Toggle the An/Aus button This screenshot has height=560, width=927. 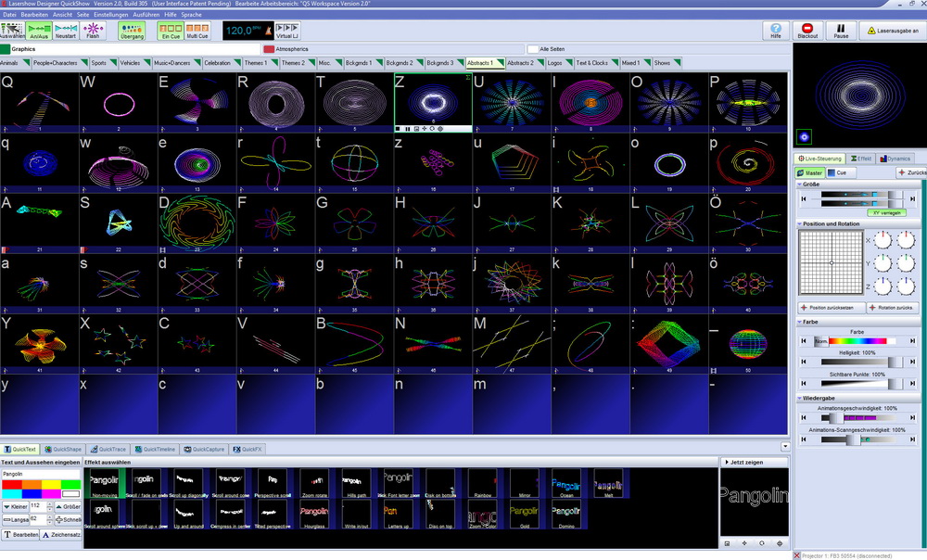pos(39,31)
